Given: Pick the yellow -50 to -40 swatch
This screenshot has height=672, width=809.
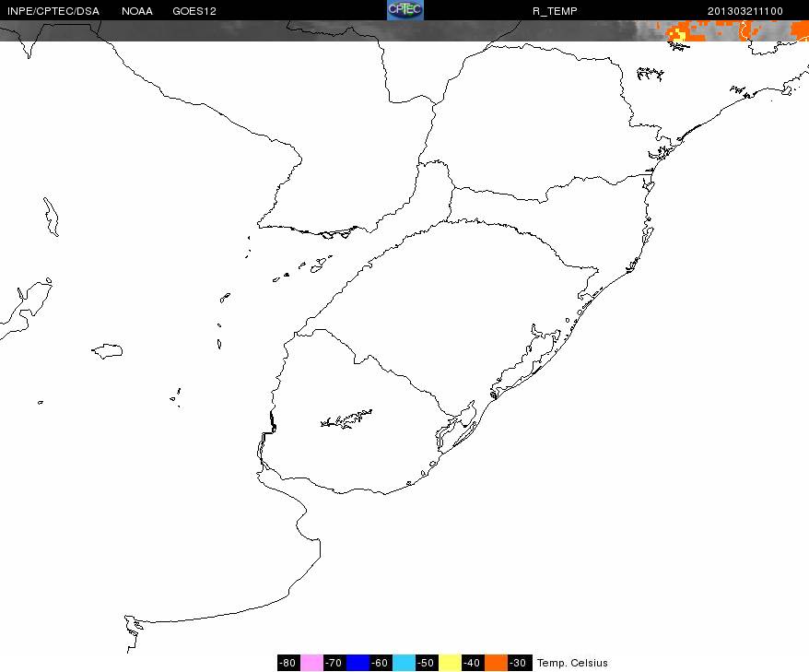Looking at the screenshot, I should [450, 663].
